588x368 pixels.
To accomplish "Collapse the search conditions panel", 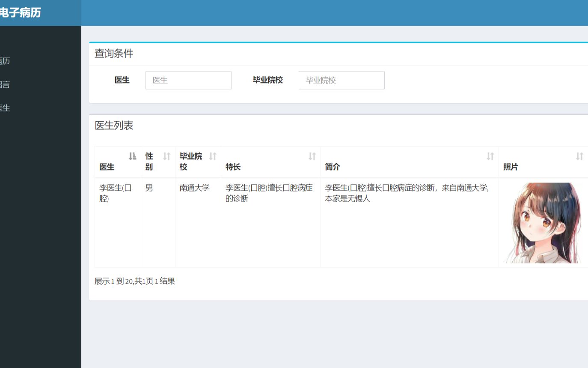I will (x=114, y=54).
